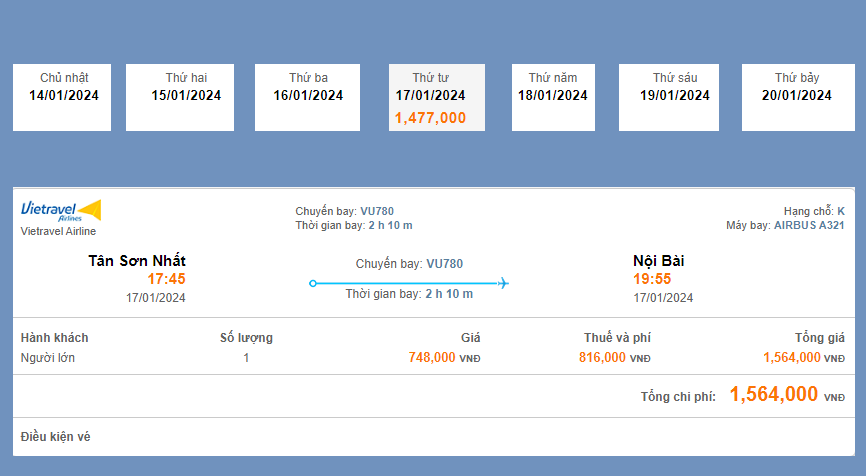Click the Nội Bài arrival airport

tap(659, 261)
